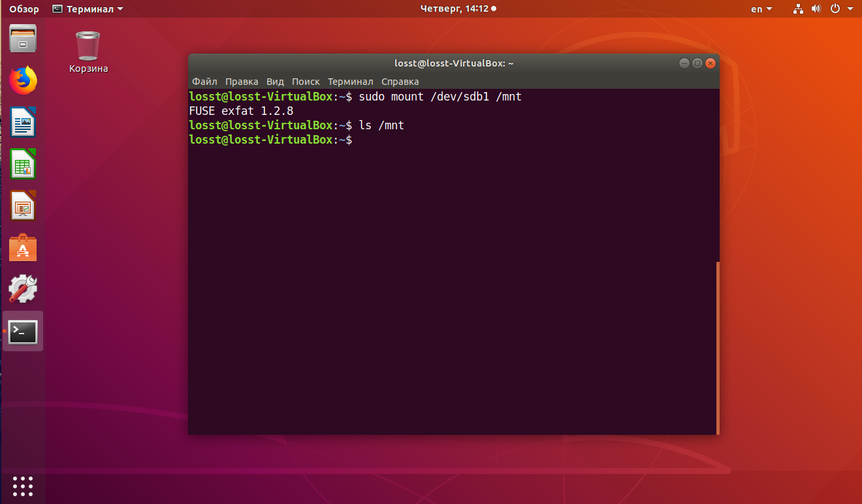Select the Terminal icon in the dock
Screen dimensions: 862x504
[x=23, y=332]
